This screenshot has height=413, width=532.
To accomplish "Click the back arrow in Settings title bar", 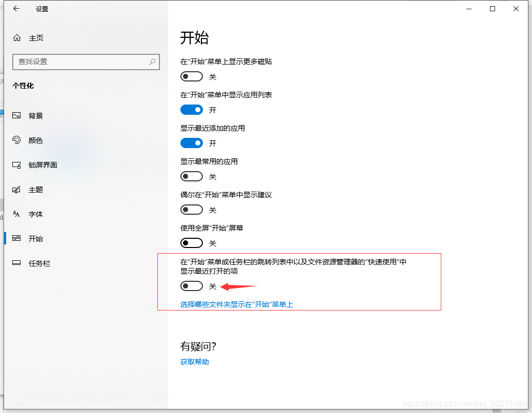I will [x=16, y=9].
